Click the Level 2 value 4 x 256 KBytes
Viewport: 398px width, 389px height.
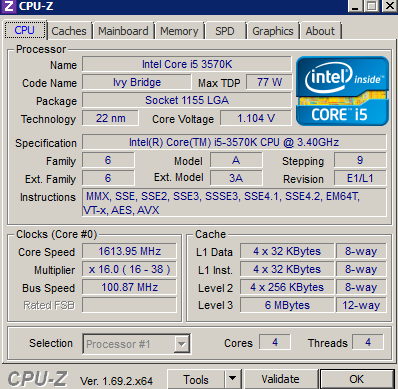coord(287,287)
